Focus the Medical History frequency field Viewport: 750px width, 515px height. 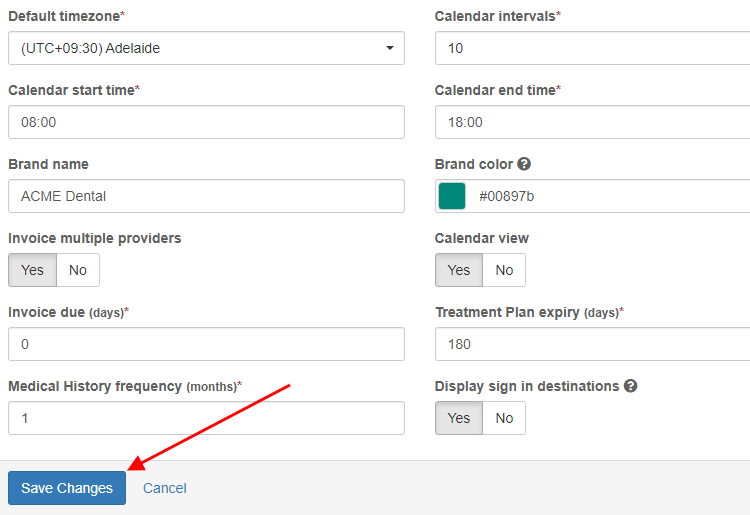coord(206,418)
